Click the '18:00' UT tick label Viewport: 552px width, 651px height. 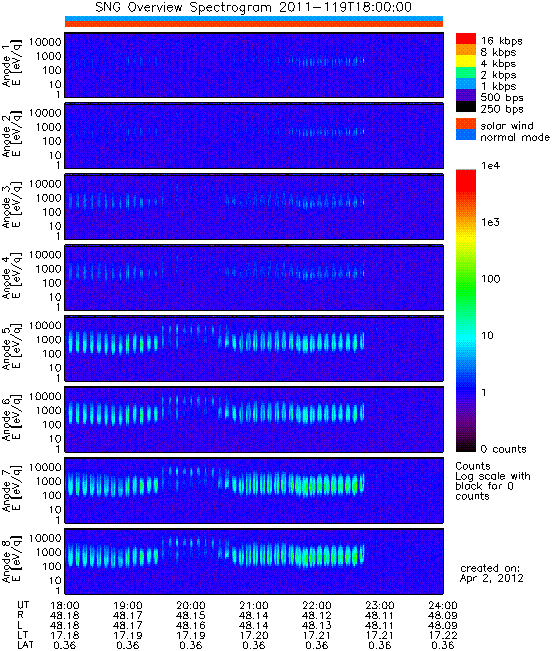[65, 606]
